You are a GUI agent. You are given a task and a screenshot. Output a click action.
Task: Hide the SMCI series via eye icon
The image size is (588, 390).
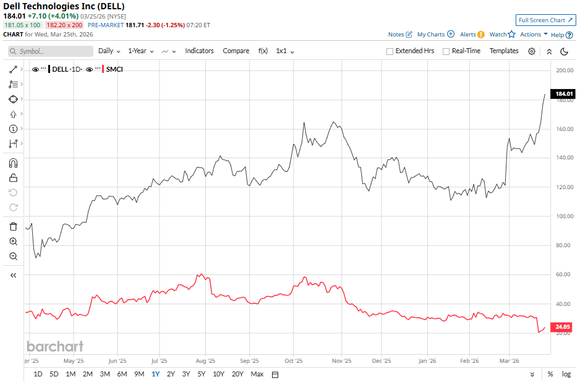90,69
